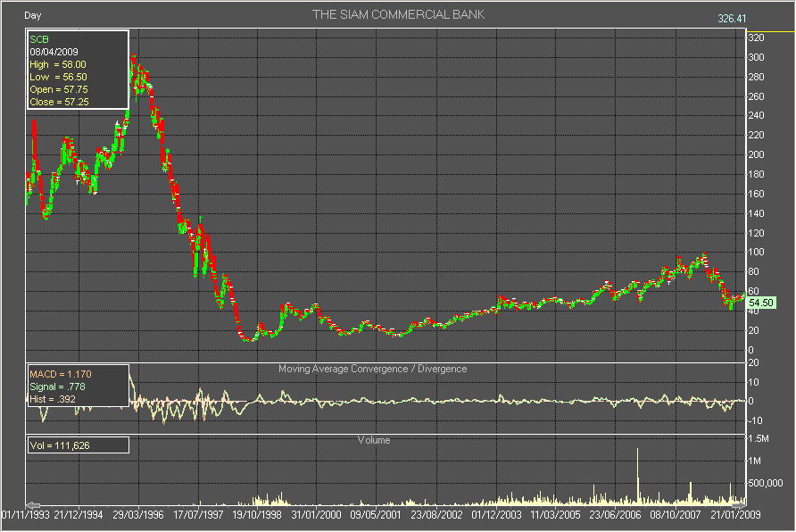Click the -10 MACD axis label

pos(755,420)
